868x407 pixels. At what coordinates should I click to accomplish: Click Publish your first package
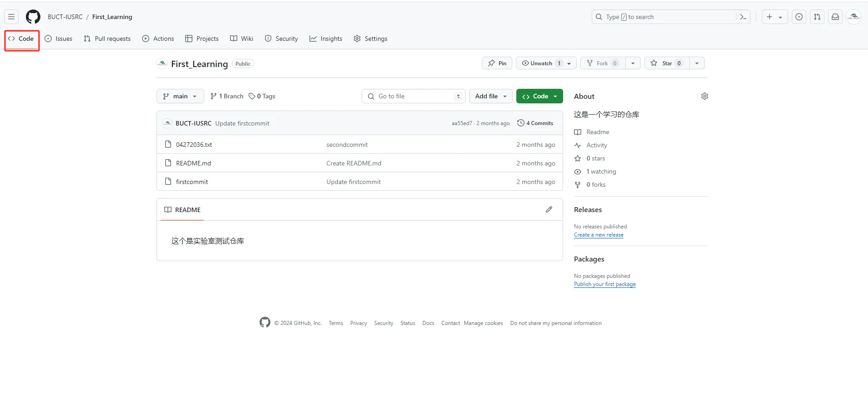[x=605, y=284]
